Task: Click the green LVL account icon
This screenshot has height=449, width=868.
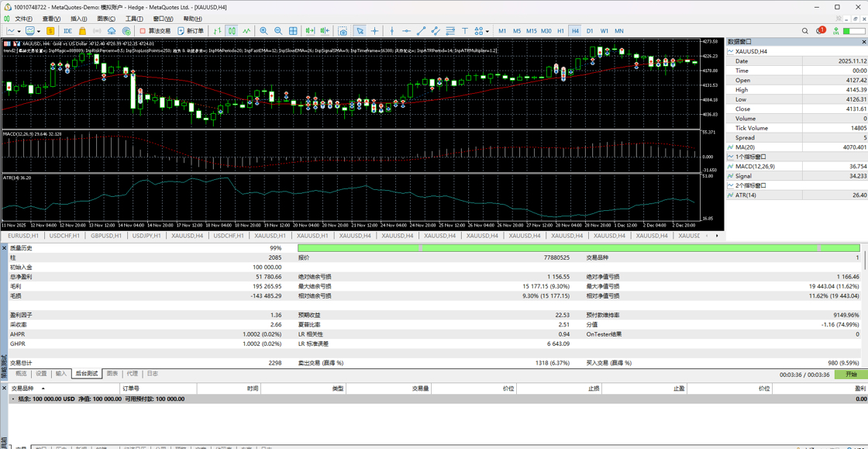Action: (x=836, y=31)
